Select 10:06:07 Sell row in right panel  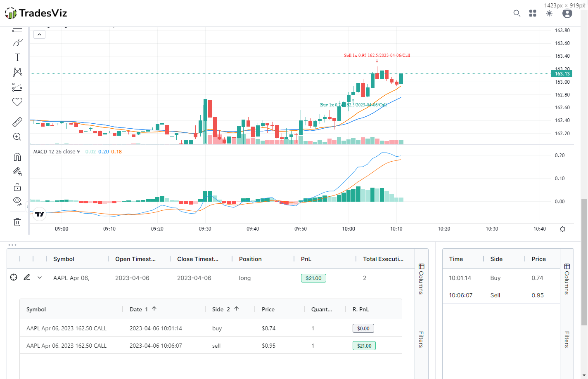pyautogui.click(x=501, y=295)
